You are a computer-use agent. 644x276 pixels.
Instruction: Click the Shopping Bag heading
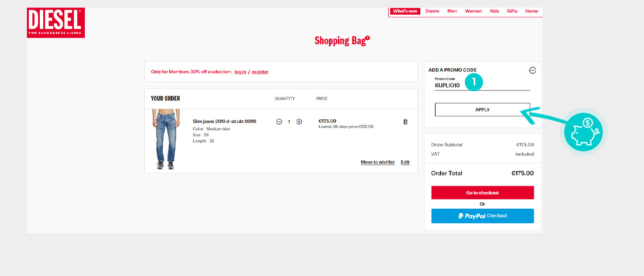(x=340, y=40)
